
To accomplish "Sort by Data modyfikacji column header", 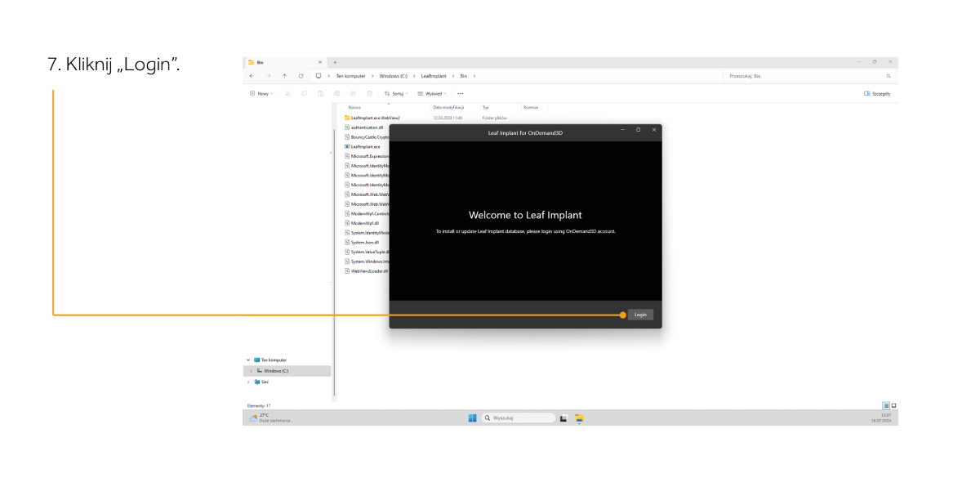I will coord(448,107).
